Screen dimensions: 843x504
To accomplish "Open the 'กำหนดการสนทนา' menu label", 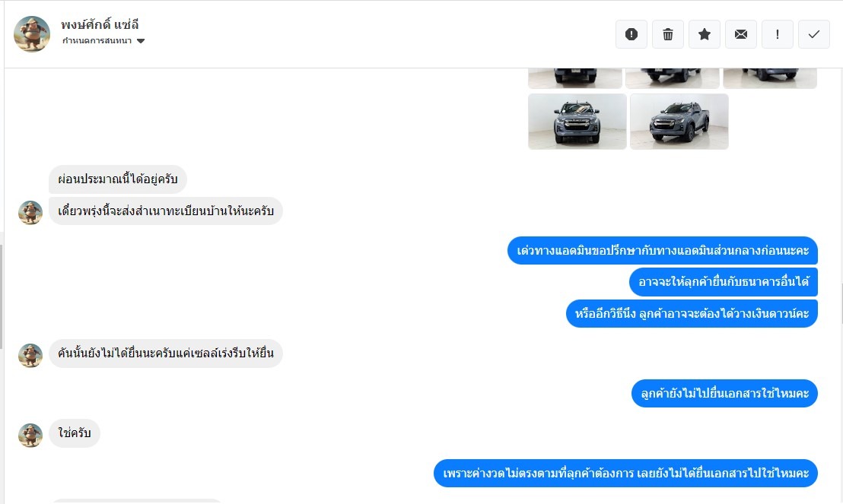I will tap(97, 41).
